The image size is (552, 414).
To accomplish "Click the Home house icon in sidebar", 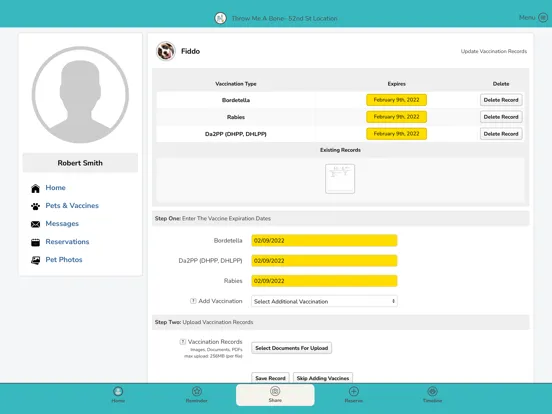I will pos(36,188).
